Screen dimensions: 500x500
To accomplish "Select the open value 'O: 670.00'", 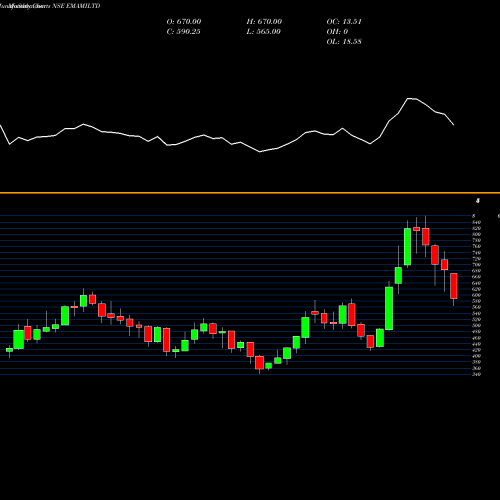I will coord(184,22).
